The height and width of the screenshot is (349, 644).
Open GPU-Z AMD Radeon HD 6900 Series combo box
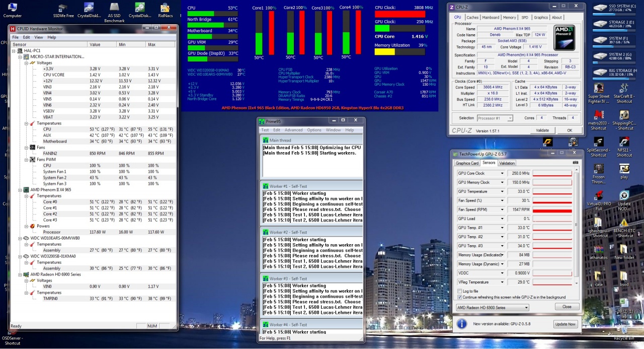pyautogui.click(x=493, y=307)
